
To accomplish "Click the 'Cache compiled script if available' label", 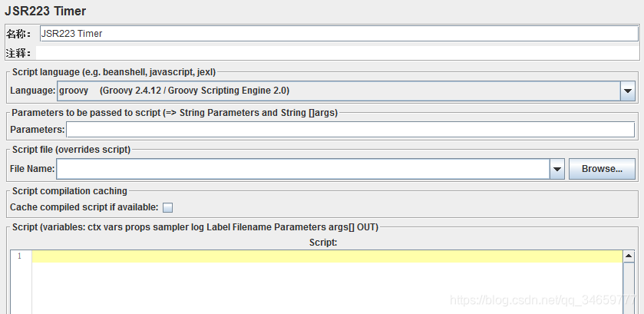I will [84, 207].
